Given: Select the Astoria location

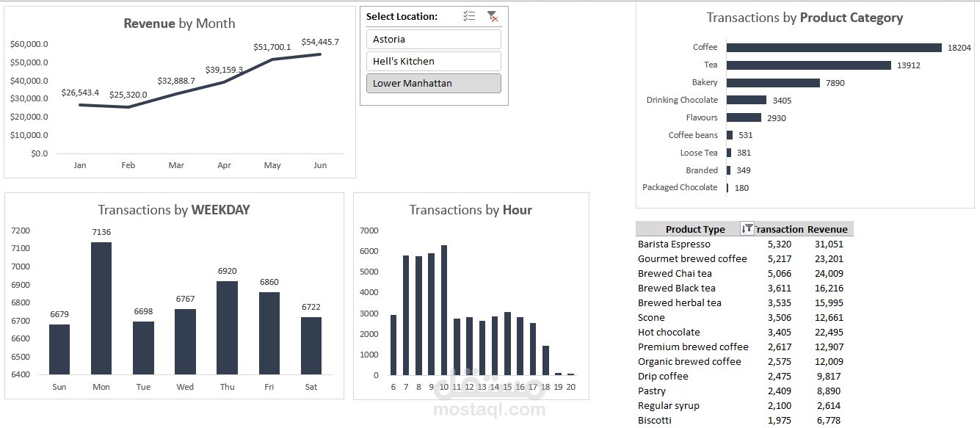Looking at the screenshot, I should point(434,39).
